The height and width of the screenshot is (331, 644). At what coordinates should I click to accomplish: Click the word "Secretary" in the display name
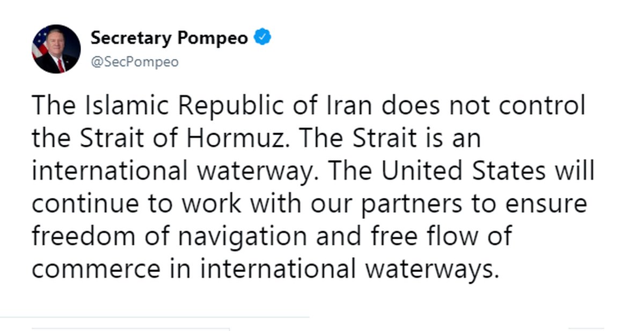pos(130,39)
